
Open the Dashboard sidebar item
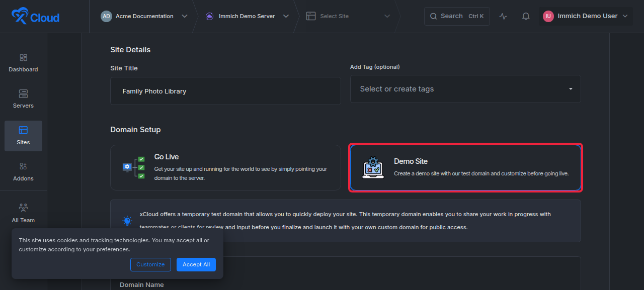[23, 63]
